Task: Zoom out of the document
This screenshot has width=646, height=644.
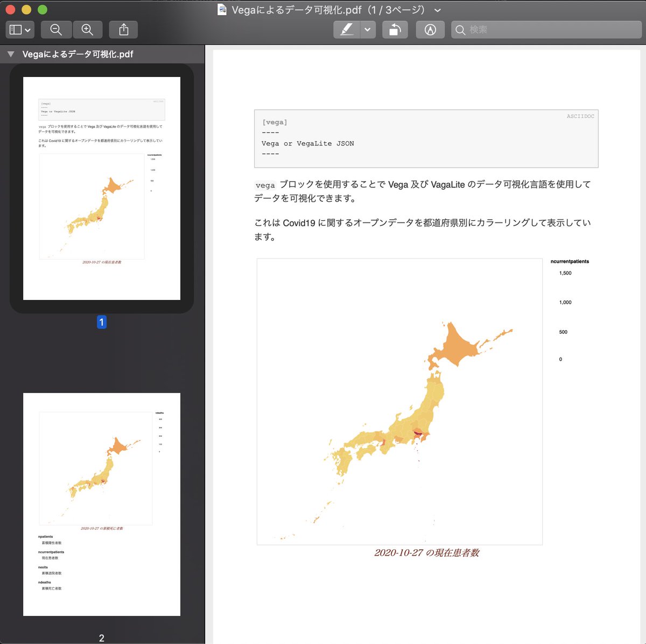Action: [x=55, y=30]
